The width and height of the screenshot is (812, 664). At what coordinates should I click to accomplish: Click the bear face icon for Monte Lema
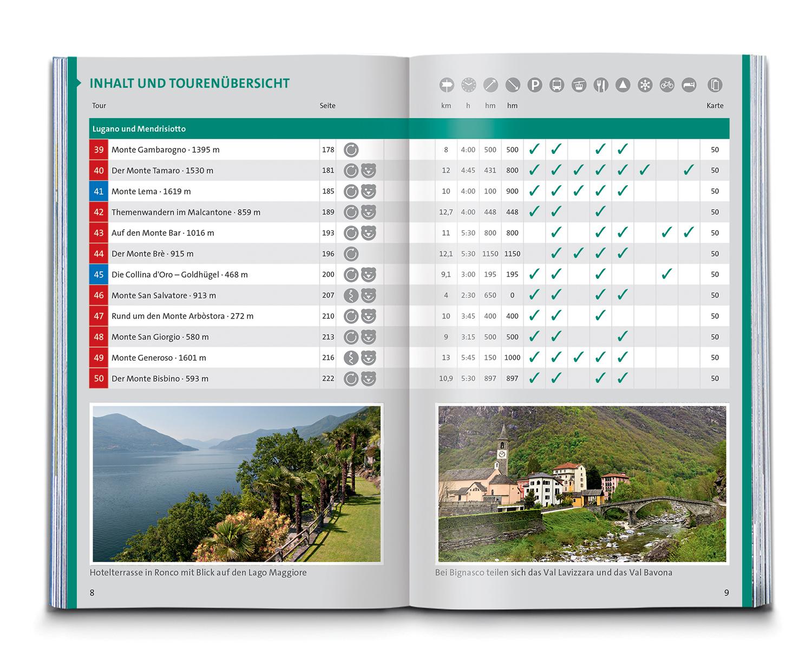[369, 192]
